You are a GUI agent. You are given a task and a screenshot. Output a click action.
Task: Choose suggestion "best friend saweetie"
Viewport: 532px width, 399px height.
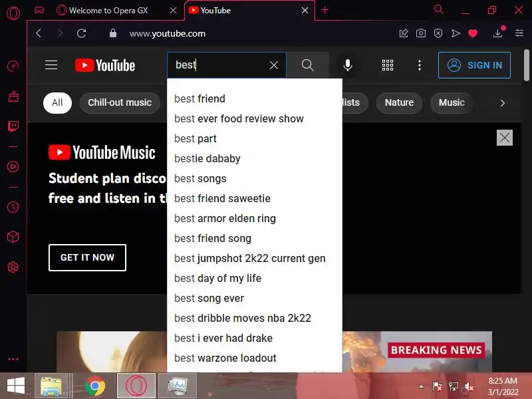[x=255, y=198]
